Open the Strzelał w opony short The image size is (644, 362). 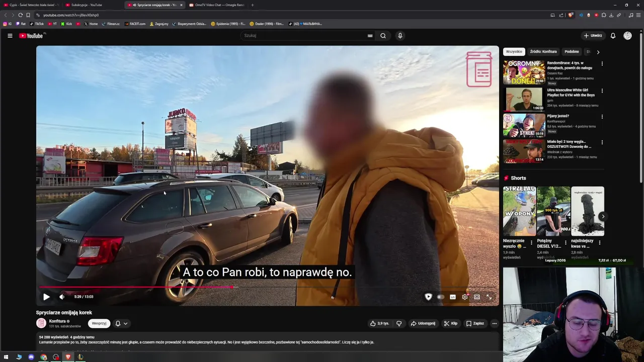click(x=519, y=211)
